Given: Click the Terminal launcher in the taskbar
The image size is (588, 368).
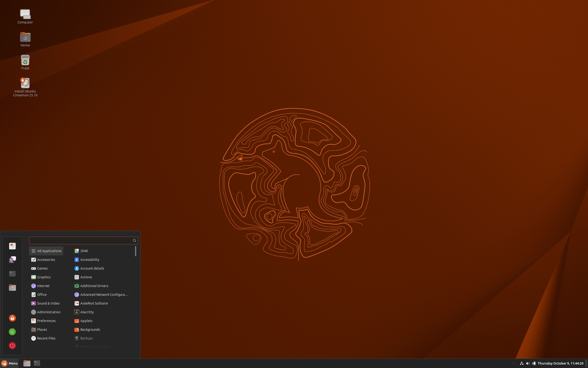Looking at the screenshot, I should [x=37, y=363].
